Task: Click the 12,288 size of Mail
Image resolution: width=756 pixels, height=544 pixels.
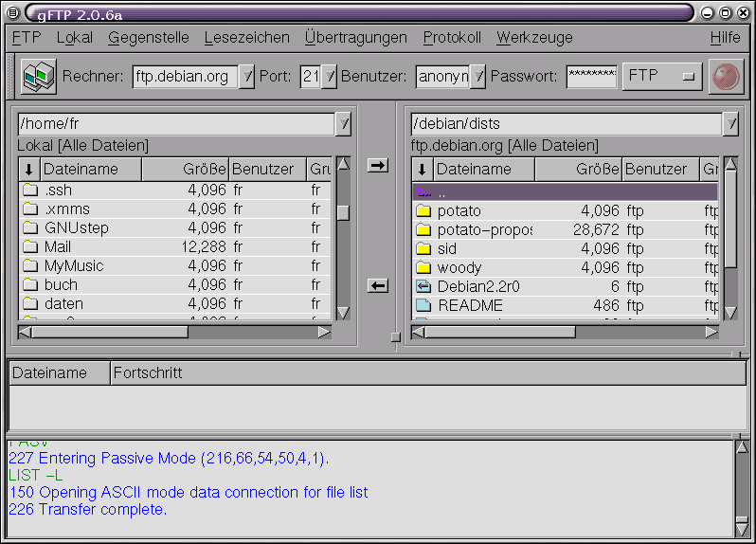Action: coord(204,247)
